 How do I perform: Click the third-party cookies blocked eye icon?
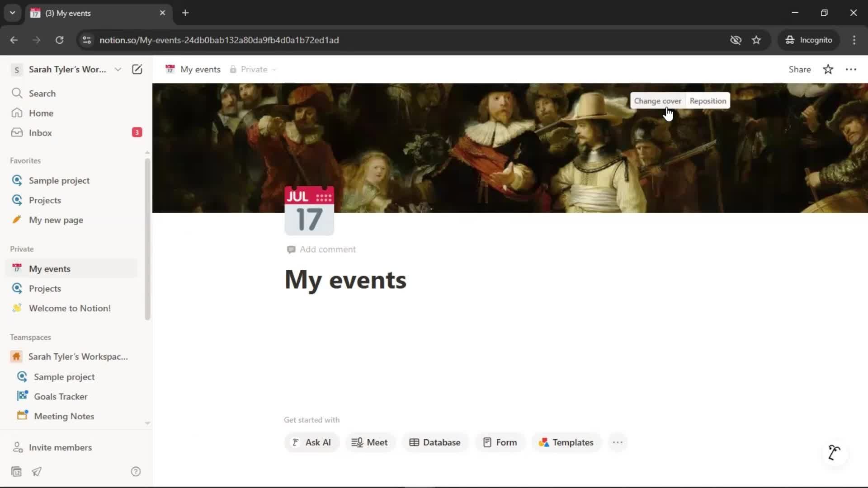[736, 40]
